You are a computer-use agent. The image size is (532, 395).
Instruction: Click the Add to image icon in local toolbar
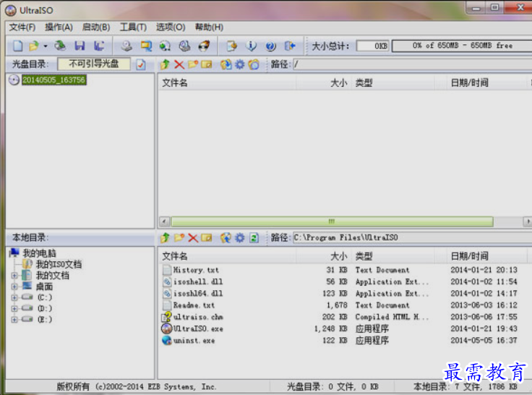coord(226,238)
